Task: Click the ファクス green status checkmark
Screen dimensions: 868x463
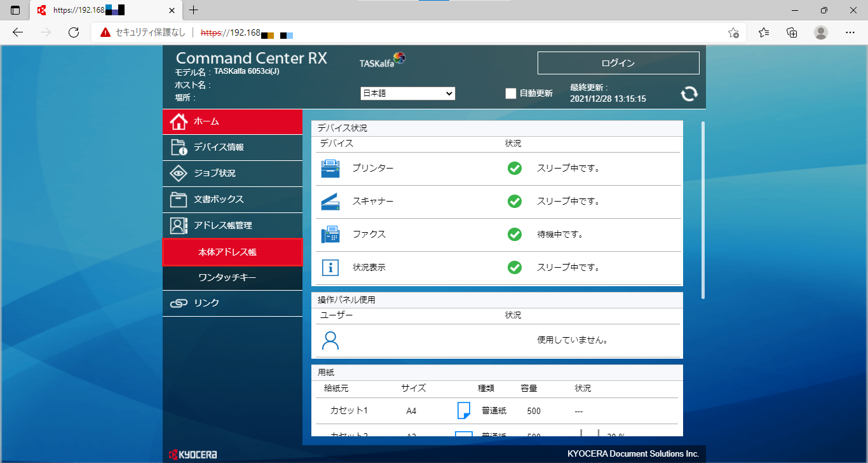Action: 514,234
